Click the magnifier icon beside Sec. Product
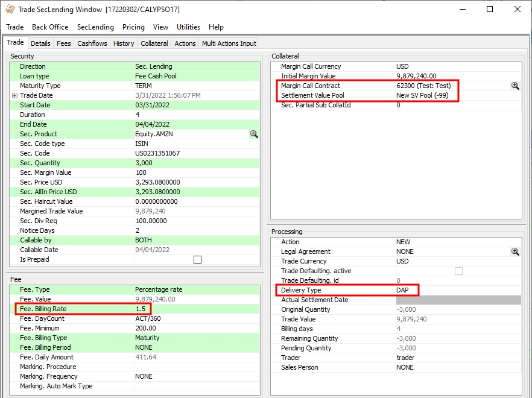The width and height of the screenshot is (532, 398). [254, 134]
